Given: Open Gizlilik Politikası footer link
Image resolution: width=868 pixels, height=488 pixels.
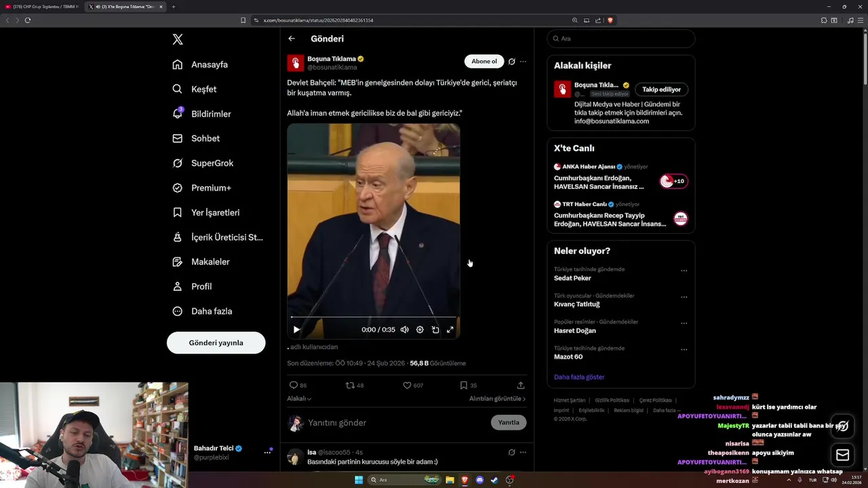Looking at the screenshot, I should click(612, 401).
